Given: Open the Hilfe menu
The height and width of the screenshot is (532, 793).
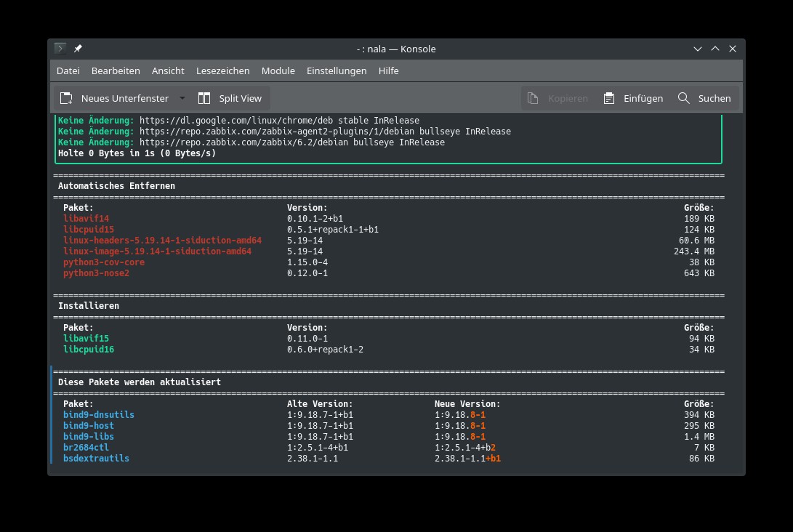Looking at the screenshot, I should click(x=388, y=70).
